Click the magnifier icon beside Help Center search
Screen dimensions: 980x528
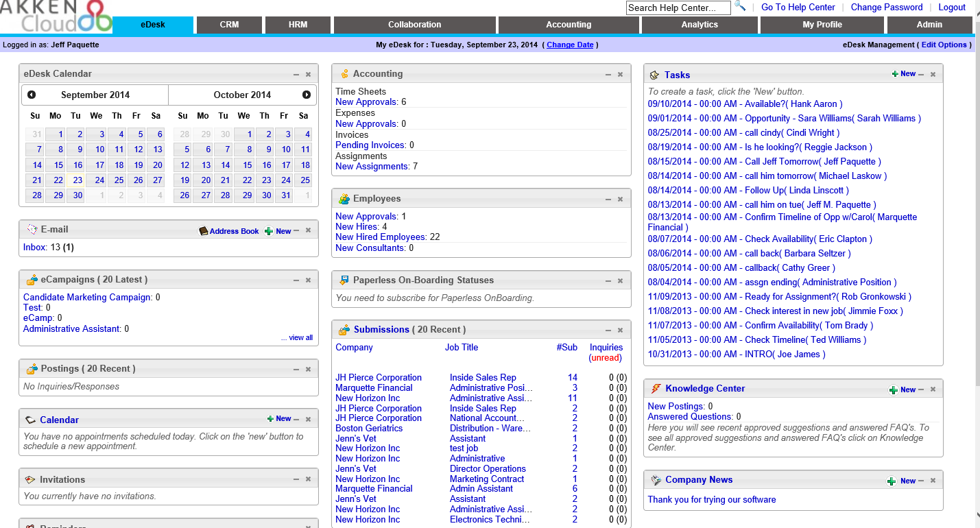point(740,6)
